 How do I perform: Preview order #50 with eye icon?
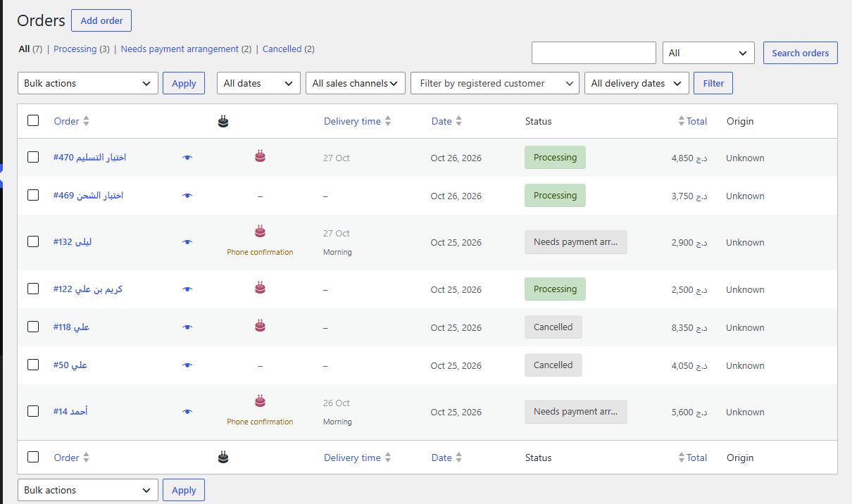pos(187,365)
